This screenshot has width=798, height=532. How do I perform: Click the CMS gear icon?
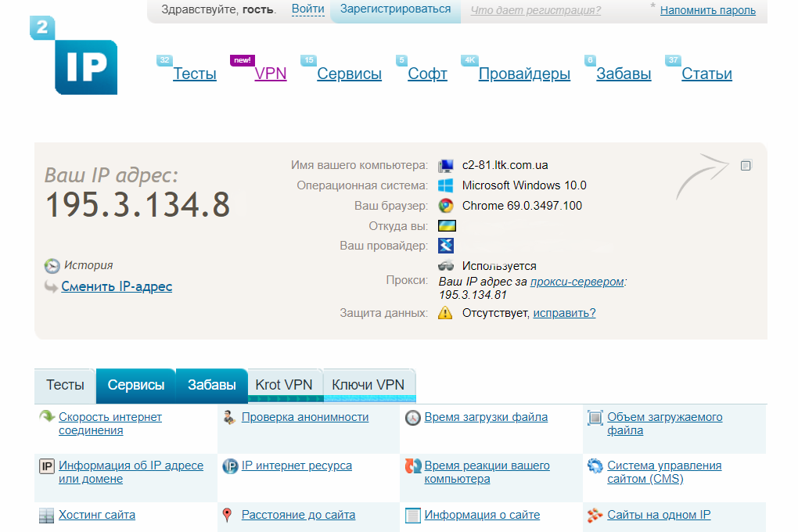tap(595, 466)
